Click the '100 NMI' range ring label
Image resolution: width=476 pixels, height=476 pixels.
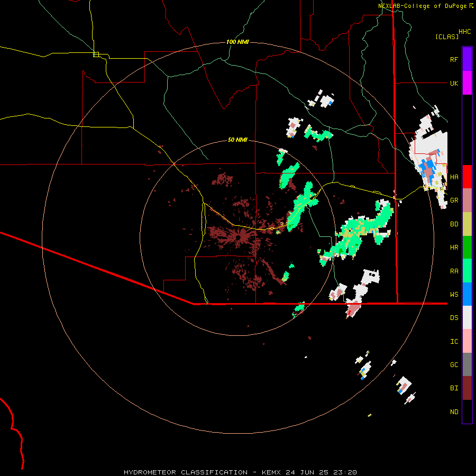pyautogui.click(x=237, y=42)
